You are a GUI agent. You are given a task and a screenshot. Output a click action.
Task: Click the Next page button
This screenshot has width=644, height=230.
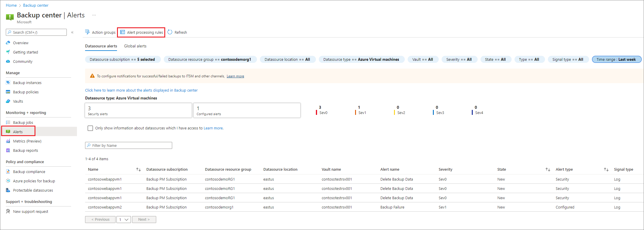click(144, 220)
